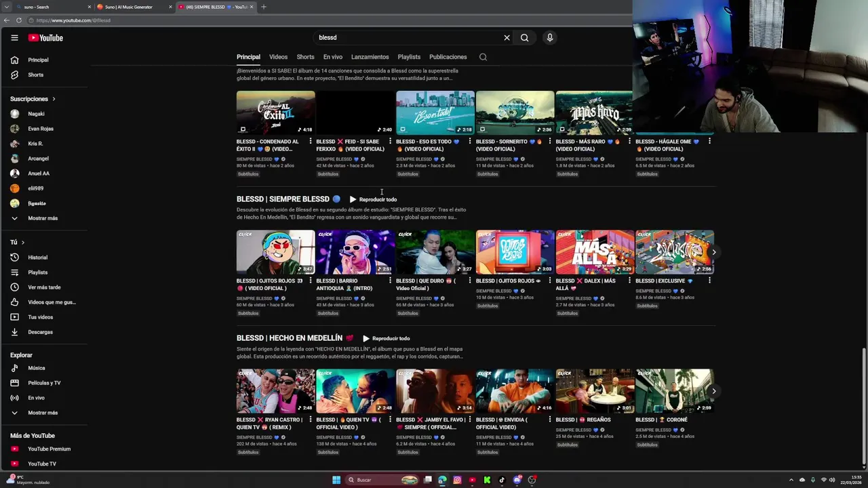Open Descargas in sidebar
This screenshot has height=488, width=868.
(40, 332)
